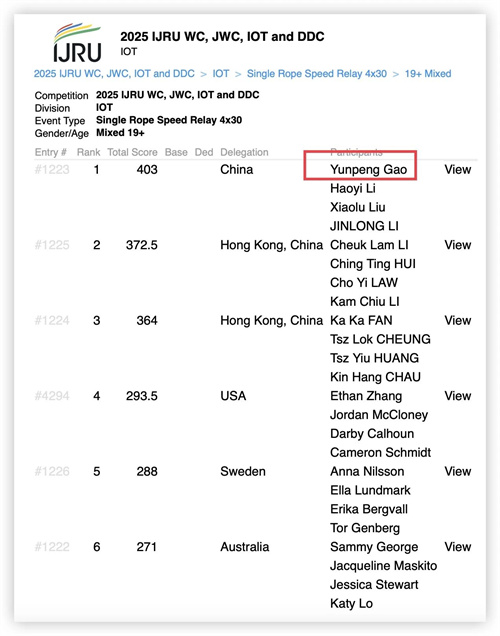View the USA entry details
Screen dimensions: 500x636
tap(457, 396)
